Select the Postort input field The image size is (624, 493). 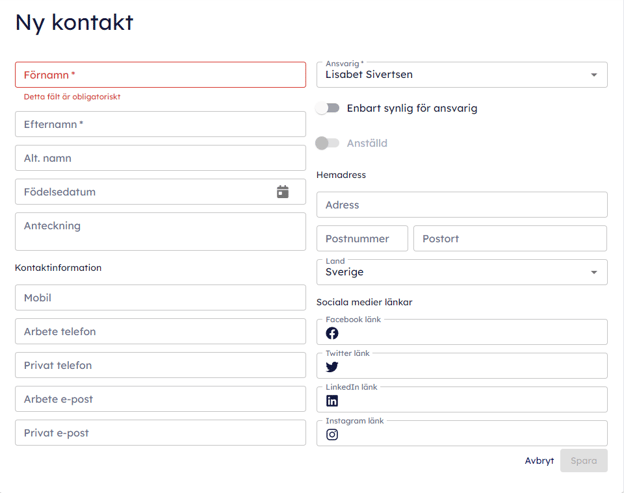pos(510,239)
